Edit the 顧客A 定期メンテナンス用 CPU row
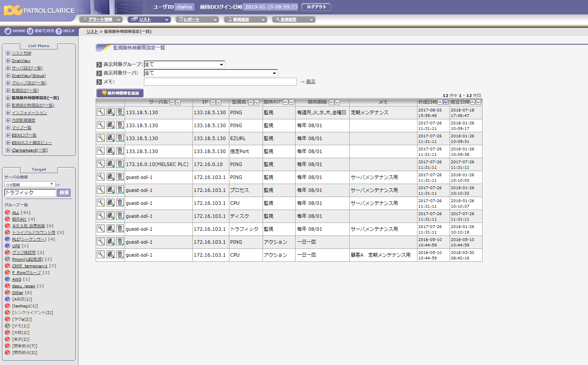The width and height of the screenshot is (588, 365). (x=101, y=254)
